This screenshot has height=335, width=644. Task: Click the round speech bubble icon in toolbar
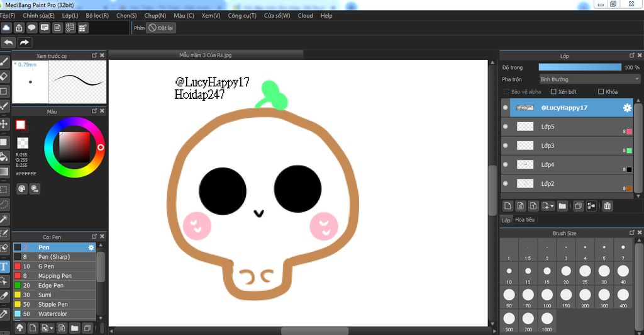click(31, 28)
